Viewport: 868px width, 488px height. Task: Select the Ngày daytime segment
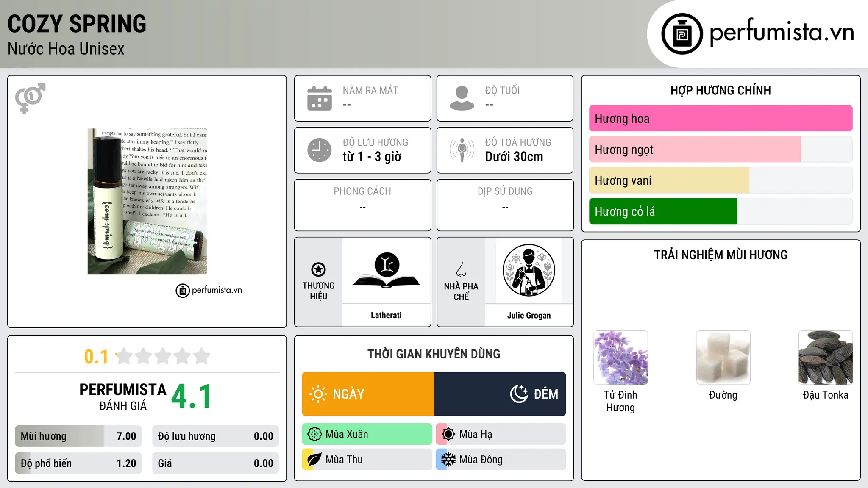pos(368,394)
